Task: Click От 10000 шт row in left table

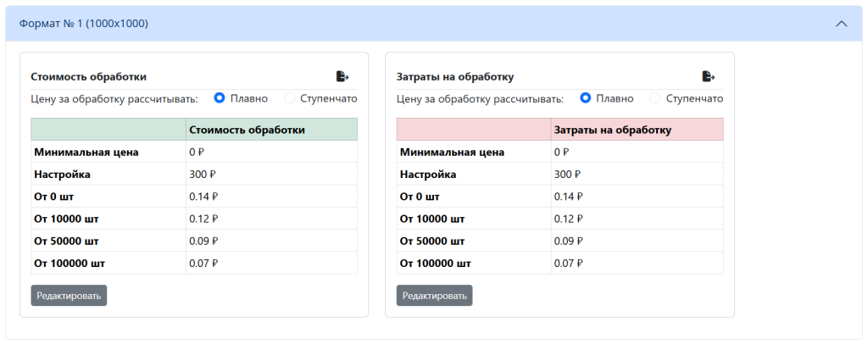Action: (x=194, y=219)
